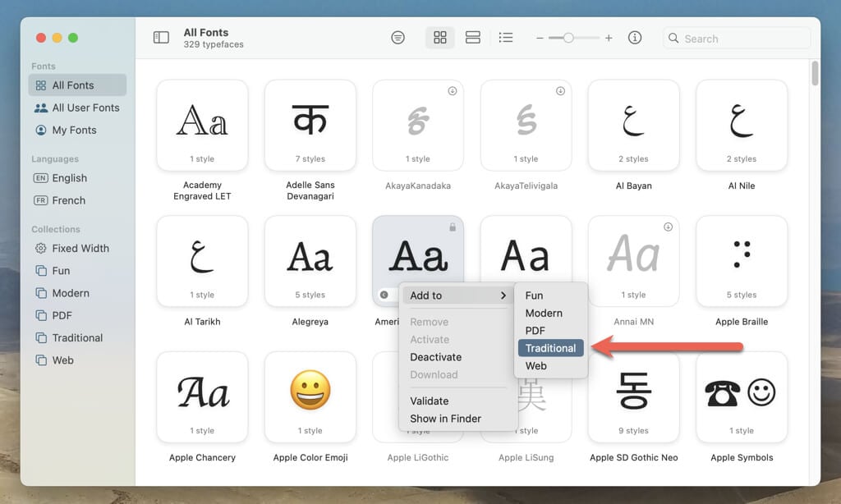Download Annai MN using its download icon
Screen dimensions: 841x504
(x=669, y=227)
